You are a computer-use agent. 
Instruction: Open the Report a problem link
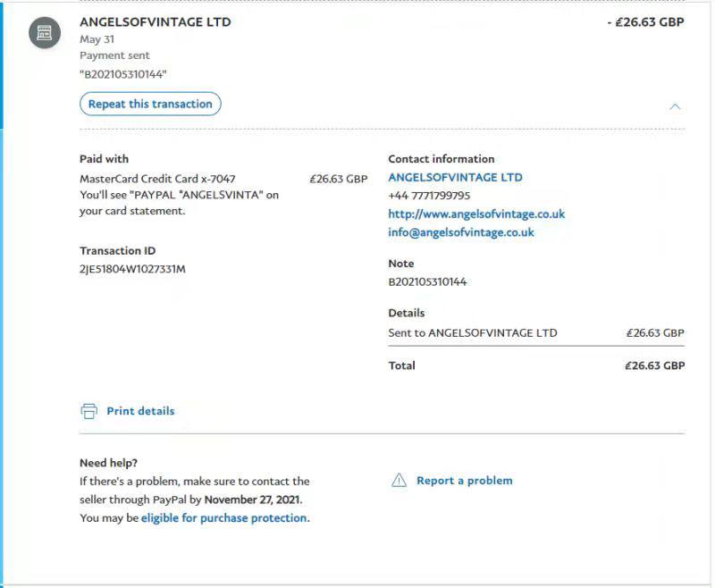[x=464, y=481]
